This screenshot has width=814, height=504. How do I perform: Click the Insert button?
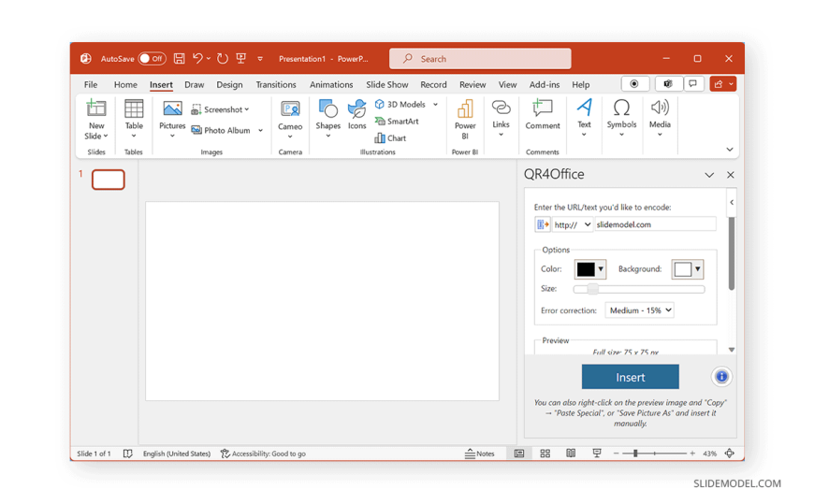click(631, 377)
